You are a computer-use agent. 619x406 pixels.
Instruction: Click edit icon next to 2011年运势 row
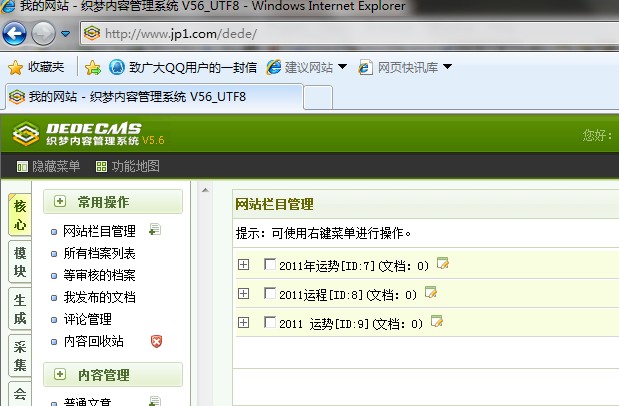coord(443,264)
